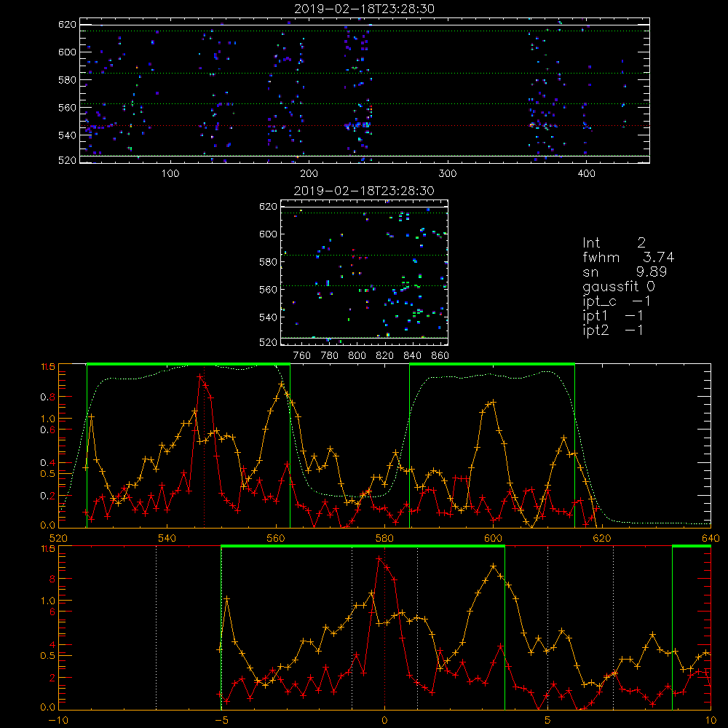Viewport: 728px width, 728px height.
Task: Click the 'sn 9.89' signal-to-noise readout
Action: [x=625, y=272]
